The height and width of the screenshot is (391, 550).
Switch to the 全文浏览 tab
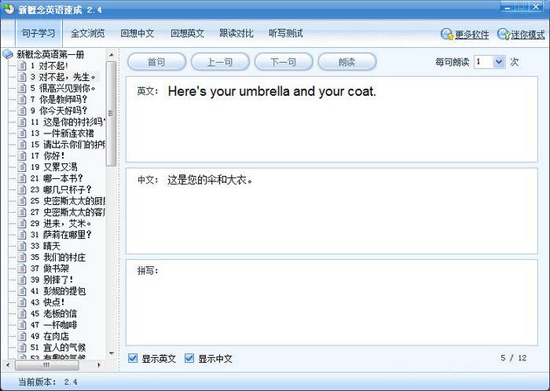click(88, 33)
